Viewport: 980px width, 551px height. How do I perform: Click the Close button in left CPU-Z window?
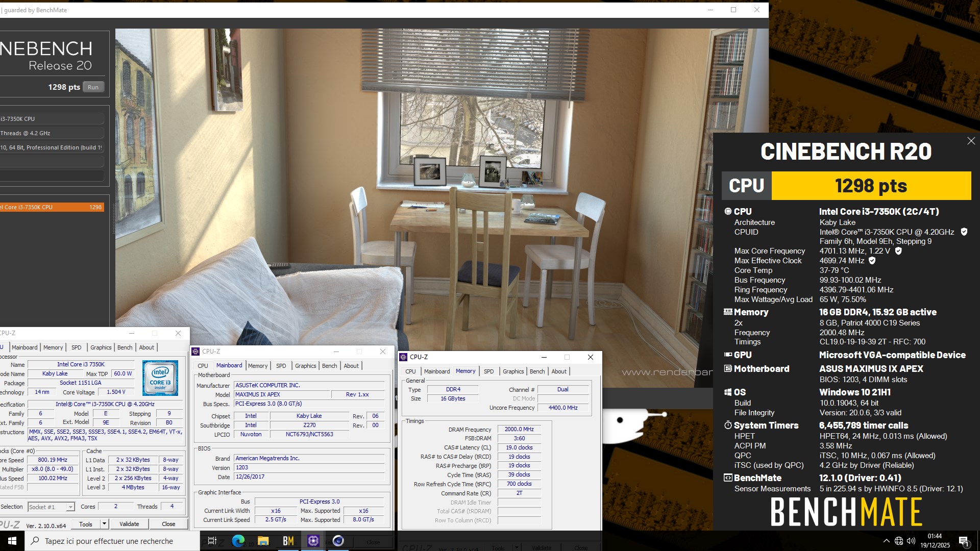click(x=168, y=524)
